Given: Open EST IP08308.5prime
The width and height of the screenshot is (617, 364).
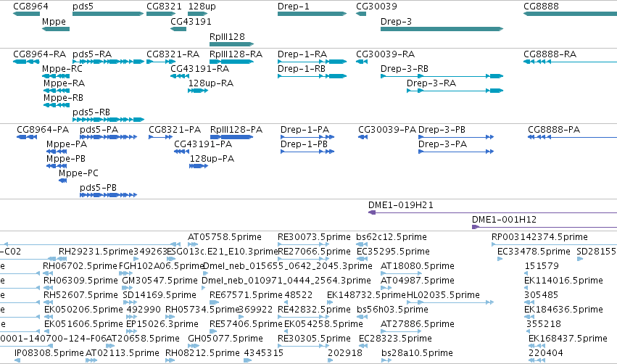Looking at the screenshot, I should pyautogui.click(x=17, y=360).
